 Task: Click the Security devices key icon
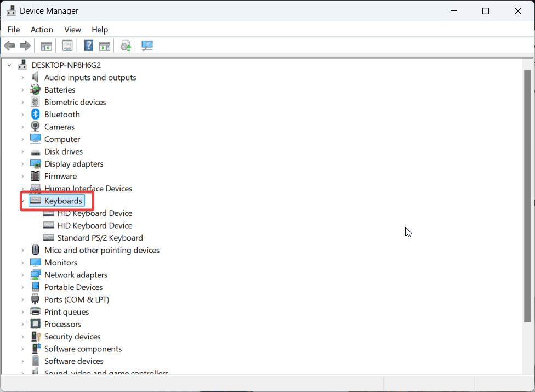[36, 337]
